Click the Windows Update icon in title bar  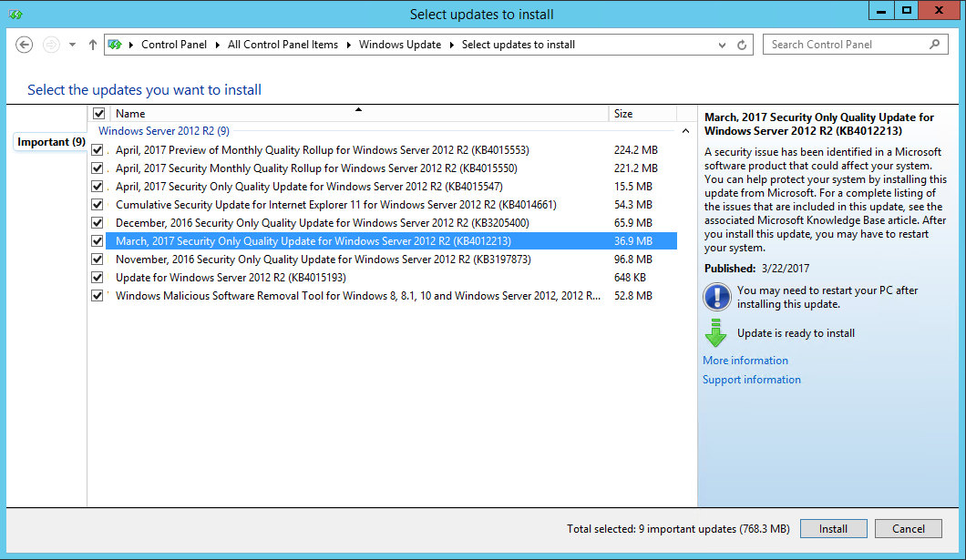tap(15, 15)
